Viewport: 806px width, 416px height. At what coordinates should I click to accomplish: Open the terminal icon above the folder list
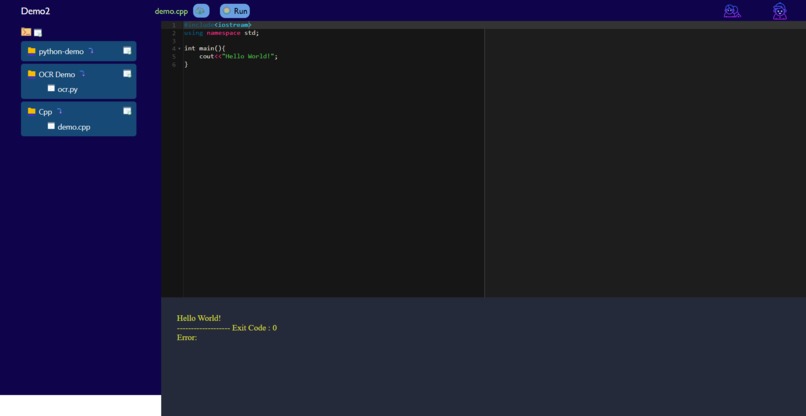click(x=26, y=32)
